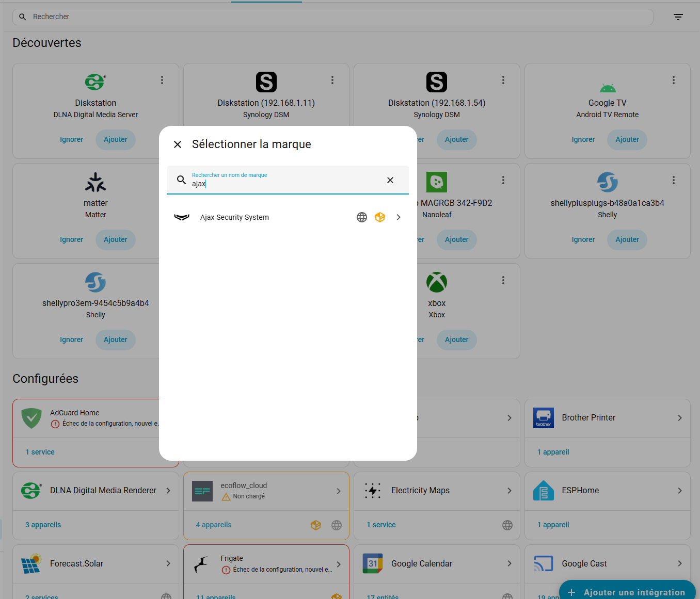Click the Xbox integration icon

[x=436, y=282]
